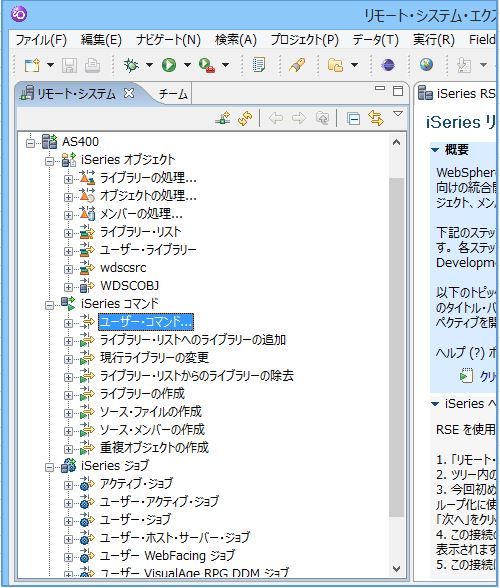Switch to the チーム tab
Image resolution: width=500 pixels, height=588 pixels.
tap(173, 94)
